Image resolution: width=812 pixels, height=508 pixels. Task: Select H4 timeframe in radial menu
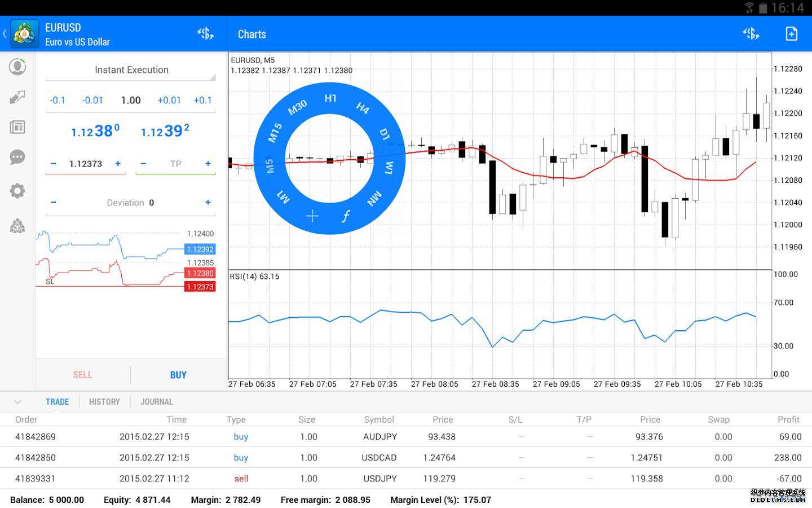click(363, 108)
